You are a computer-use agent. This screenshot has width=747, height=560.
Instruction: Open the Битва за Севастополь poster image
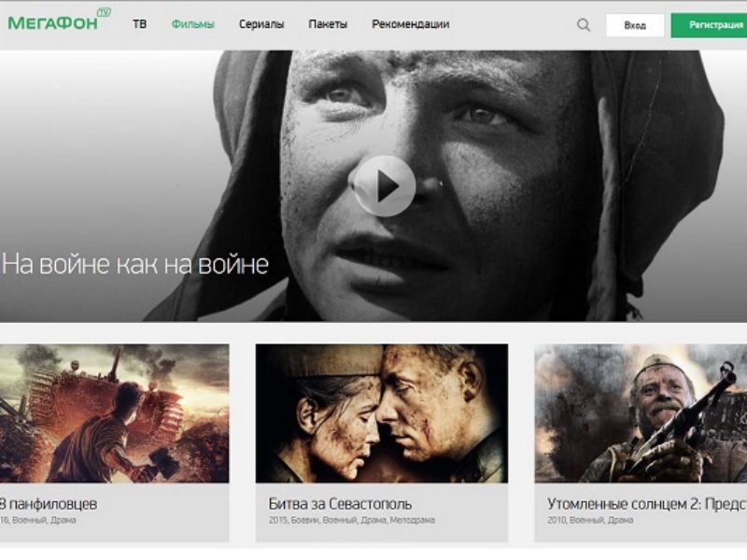[381, 413]
